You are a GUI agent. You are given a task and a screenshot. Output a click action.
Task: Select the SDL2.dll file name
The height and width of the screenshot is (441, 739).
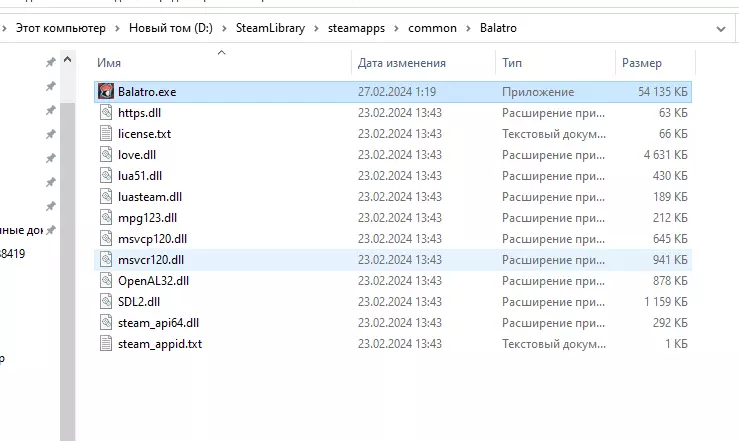click(139, 302)
